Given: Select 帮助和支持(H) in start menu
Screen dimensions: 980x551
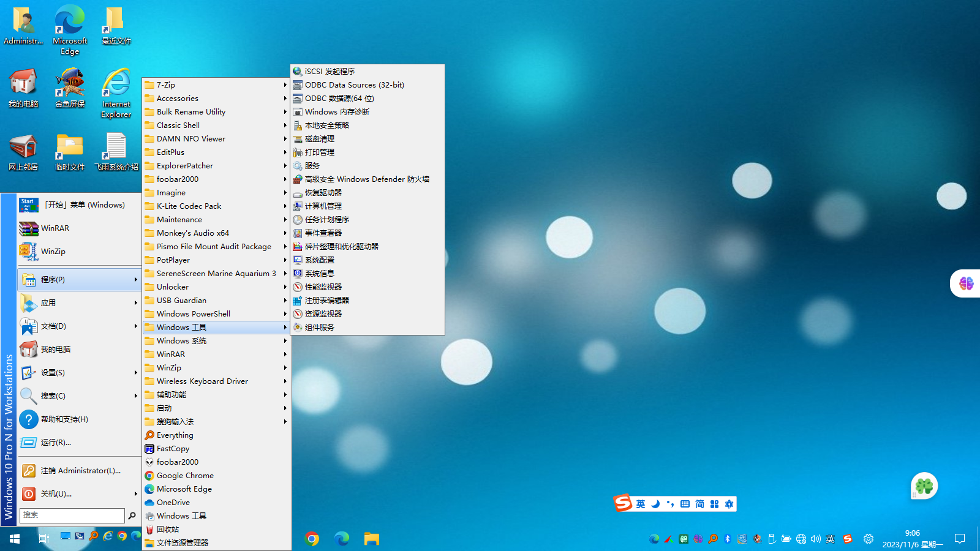Looking at the screenshot, I should [x=80, y=419].
